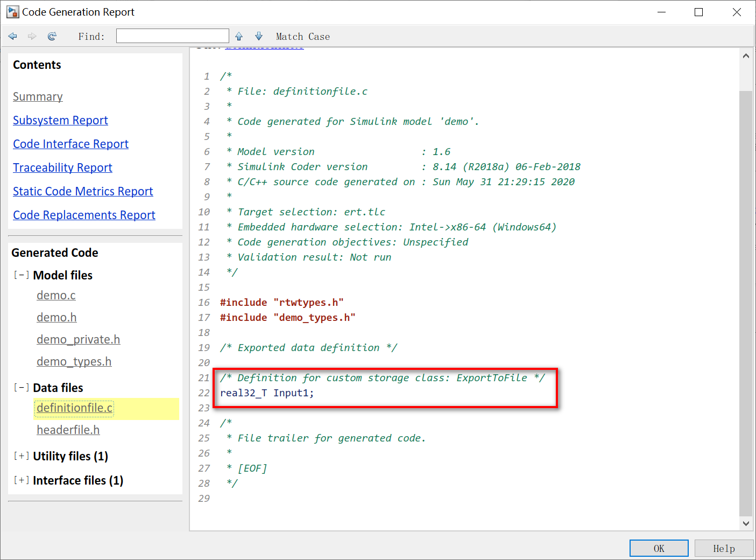
Task: Click the 'Interface files (1)' heading text
Action: [x=78, y=480]
